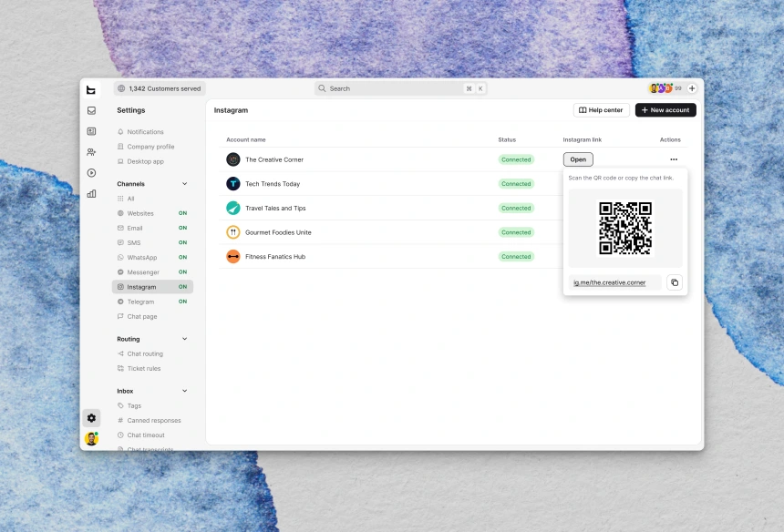Open the inbox icon in left rail
Screen dimensions: 784x532
pyautogui.click(x=91, y=110)
